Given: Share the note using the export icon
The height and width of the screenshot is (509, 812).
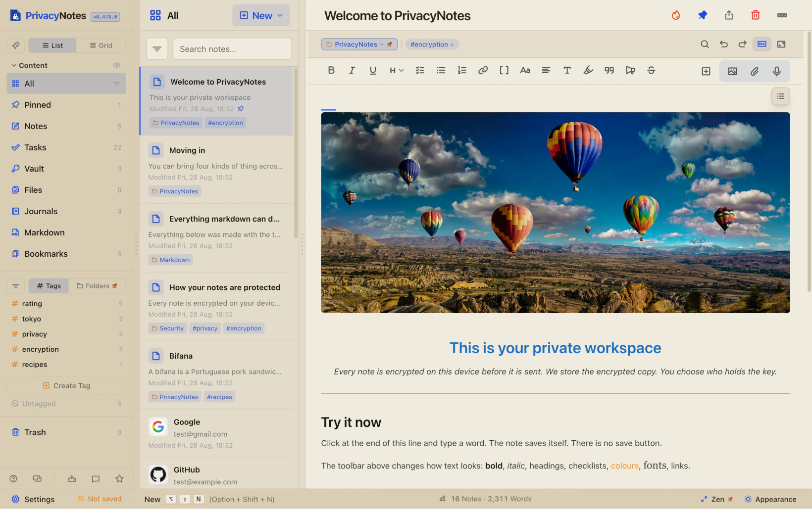Looking at the screenshot, I should 729,15.
